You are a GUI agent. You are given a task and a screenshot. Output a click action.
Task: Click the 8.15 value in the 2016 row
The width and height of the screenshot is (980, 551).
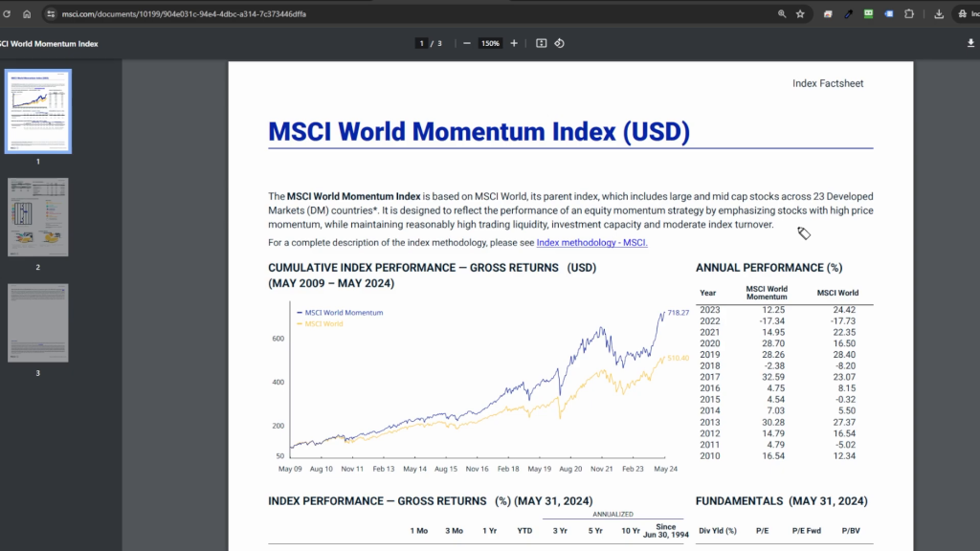[x=847, y=388]
